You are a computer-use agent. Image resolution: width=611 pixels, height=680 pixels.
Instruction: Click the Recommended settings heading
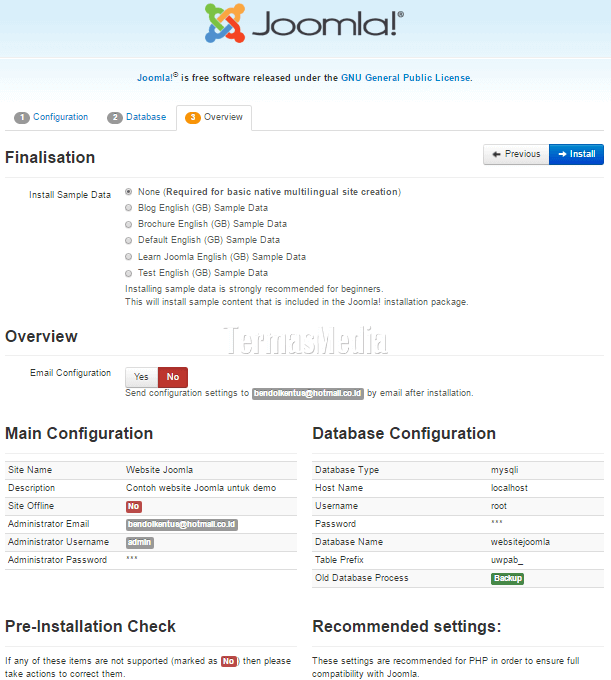(x=407, y=627)
